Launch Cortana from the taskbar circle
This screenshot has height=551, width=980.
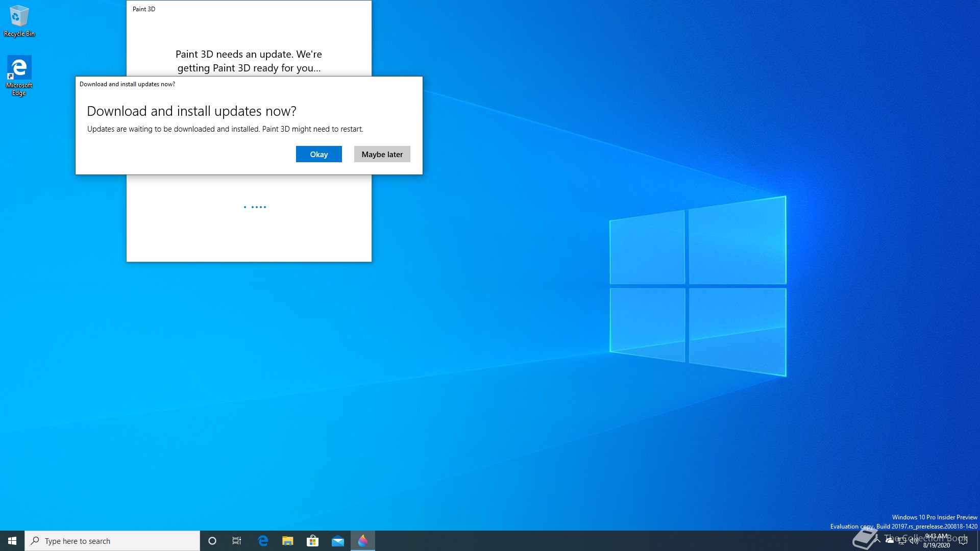[x=212, y=541]
